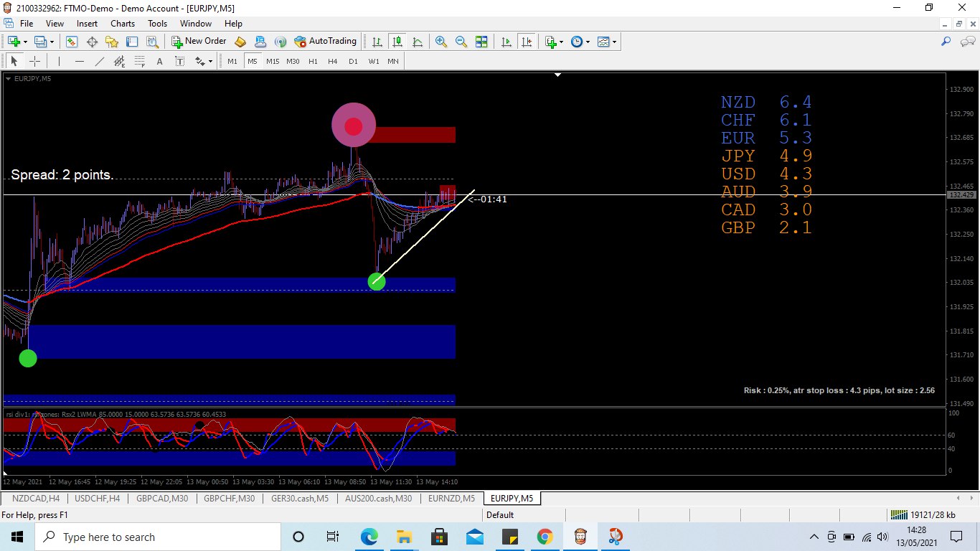Viewport: 980px width, 551px height.
Task: Click the EURJPY,M5 chart title expander
Action: pyautogui.click(x=9, y=79)
